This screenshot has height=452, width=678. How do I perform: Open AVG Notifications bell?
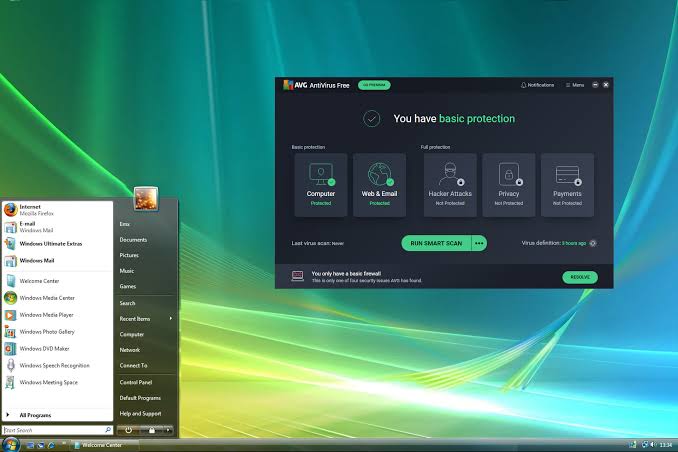(537, 85)
